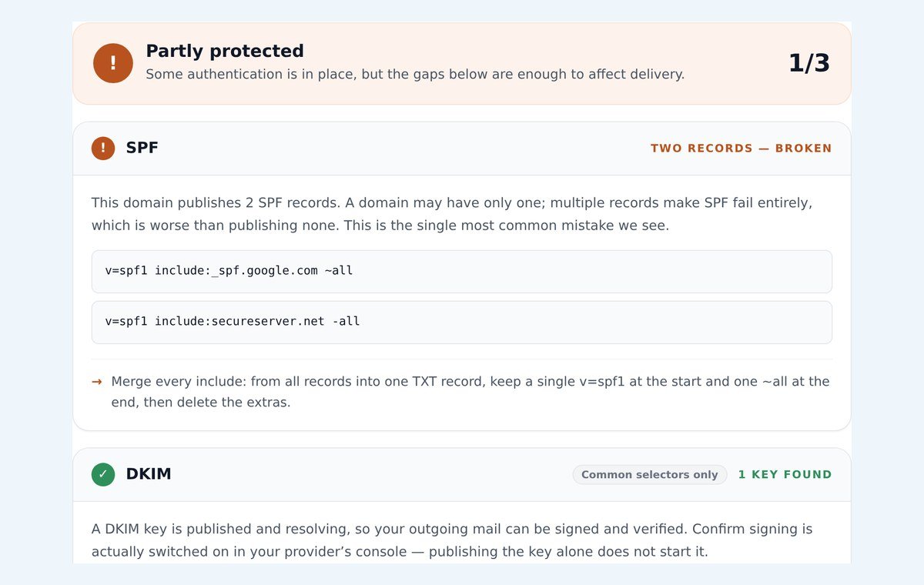Click the "A DKIM key is published" paragraph
This screenshot has height=585, width=924.
coord(452,541)
